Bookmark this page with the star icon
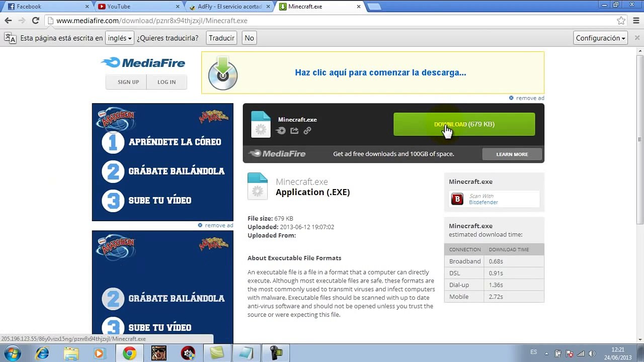Image resolution: width=644 pixels, height=362 pixels. tap(621, 21)
